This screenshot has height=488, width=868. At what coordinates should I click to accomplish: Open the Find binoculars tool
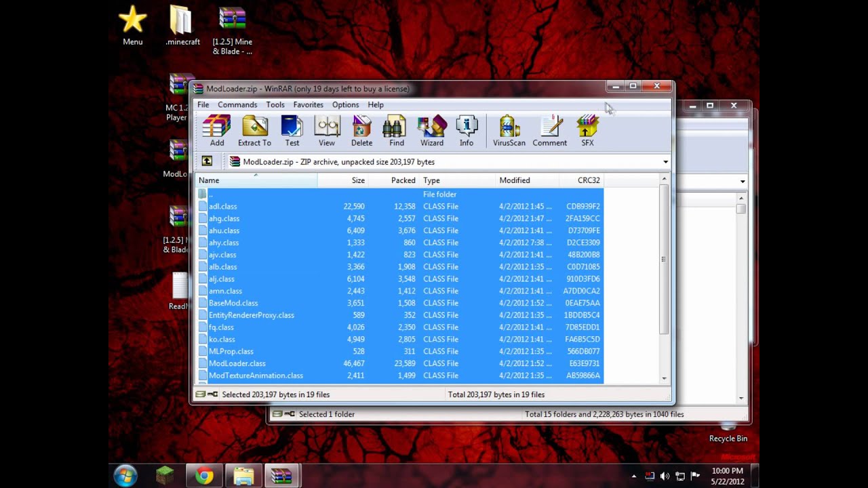(x=397, y=131)
